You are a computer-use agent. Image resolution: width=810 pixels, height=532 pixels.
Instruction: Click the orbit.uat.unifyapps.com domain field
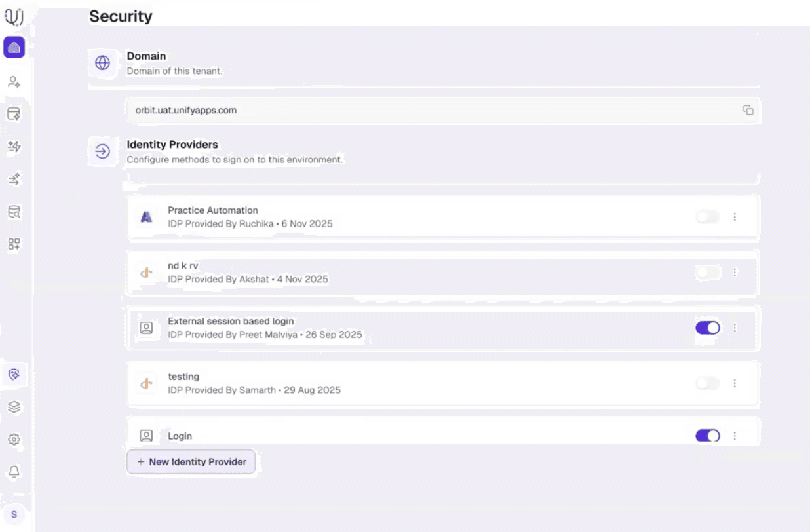tap(443, 110)
